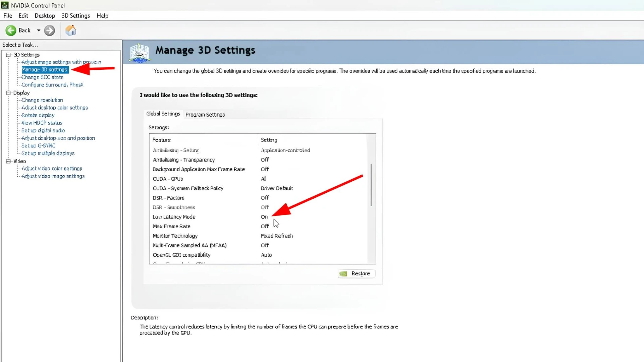
Task: Select the DSR - Factors row
Action: tap(258, 198)
